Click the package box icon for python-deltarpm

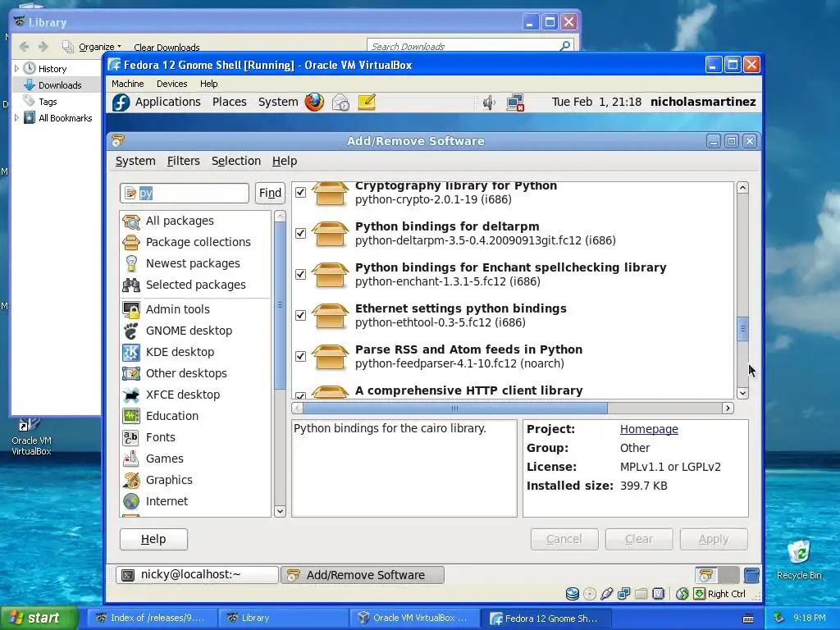pyautogui.click(x=330, y=234)
